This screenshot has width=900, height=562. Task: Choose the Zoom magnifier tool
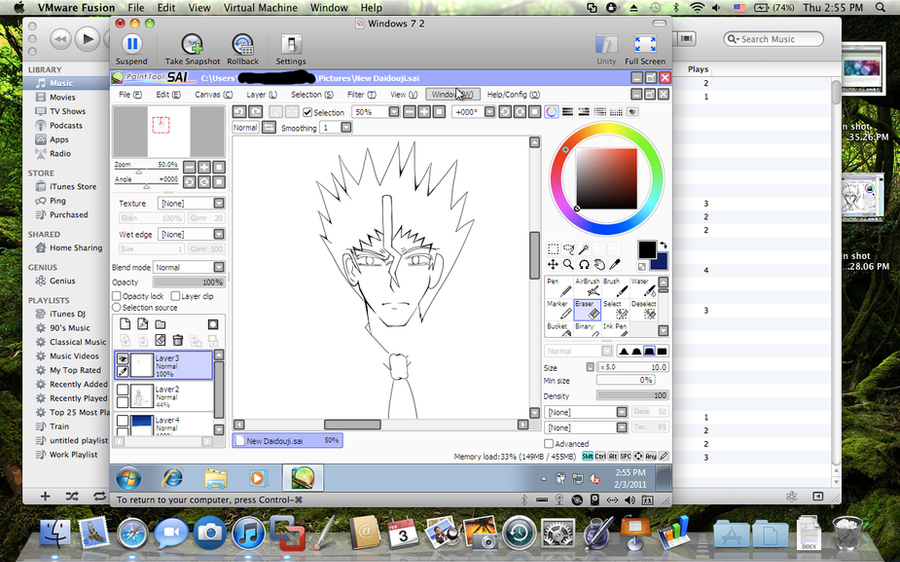[x=568, y=264]
